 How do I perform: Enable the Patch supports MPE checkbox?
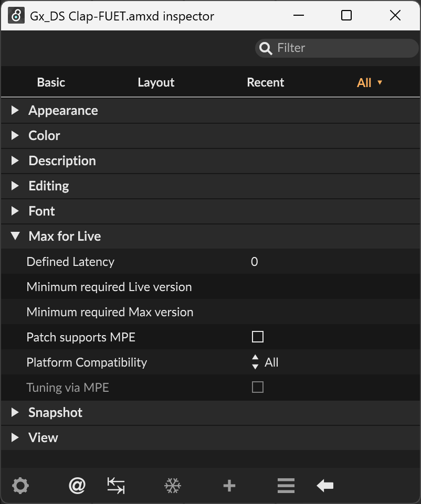258,337
